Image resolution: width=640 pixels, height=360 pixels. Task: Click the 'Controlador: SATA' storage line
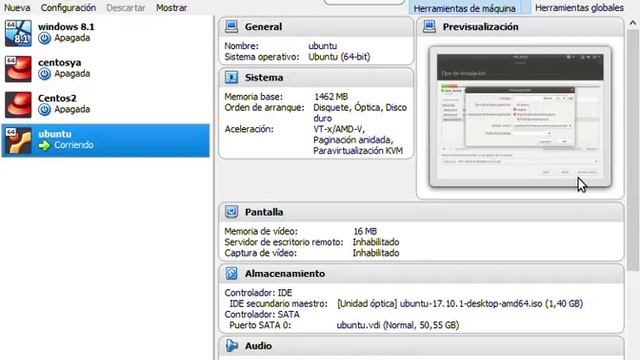point(262,315)
